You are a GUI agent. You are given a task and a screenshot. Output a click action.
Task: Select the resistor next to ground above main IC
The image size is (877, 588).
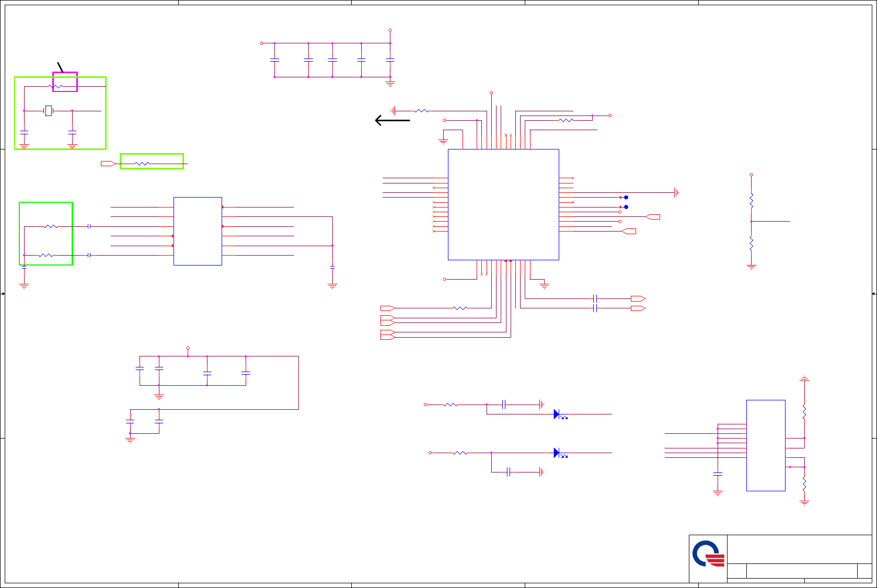click(422, 111)
